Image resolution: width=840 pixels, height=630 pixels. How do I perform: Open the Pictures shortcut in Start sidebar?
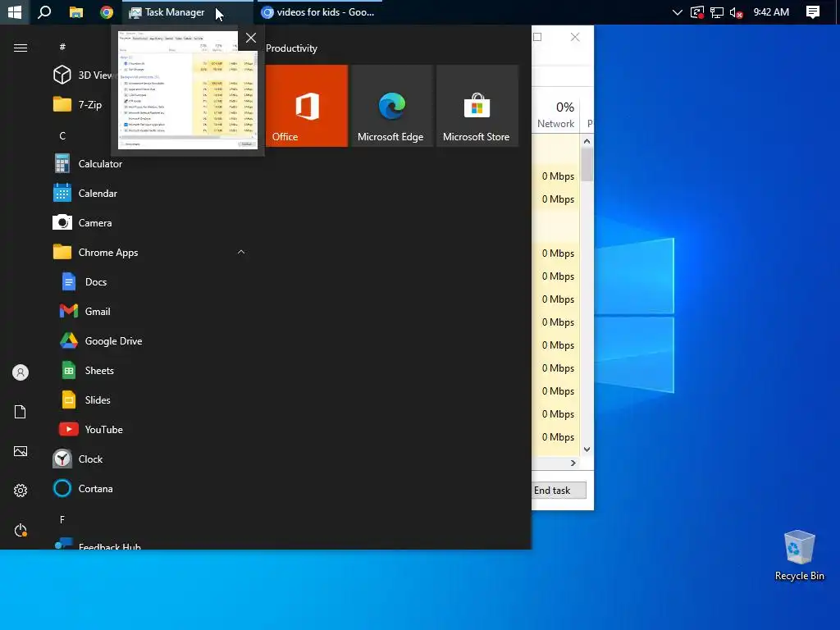tap(21, 451)
